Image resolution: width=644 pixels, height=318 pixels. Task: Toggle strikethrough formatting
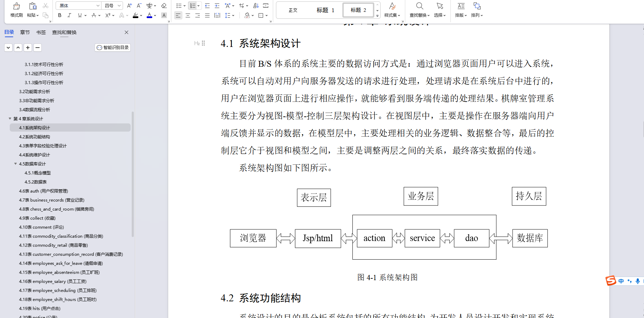click(x=93, y=15)
